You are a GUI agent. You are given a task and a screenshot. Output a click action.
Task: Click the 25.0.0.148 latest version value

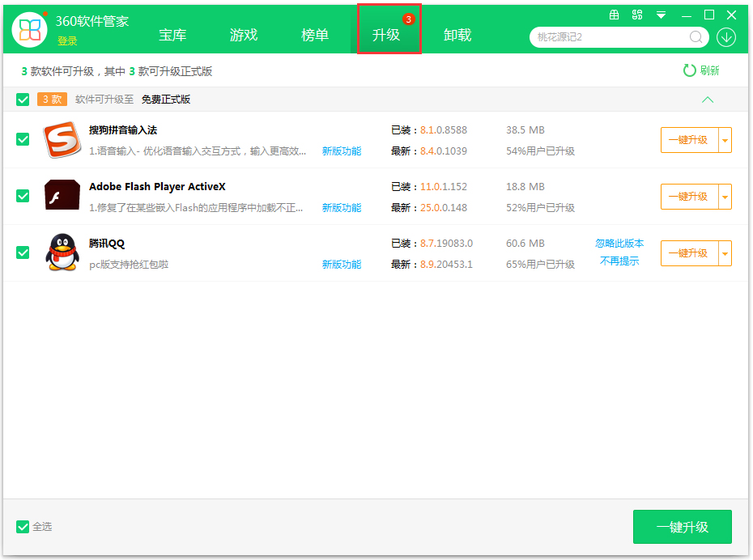(444, 208)
